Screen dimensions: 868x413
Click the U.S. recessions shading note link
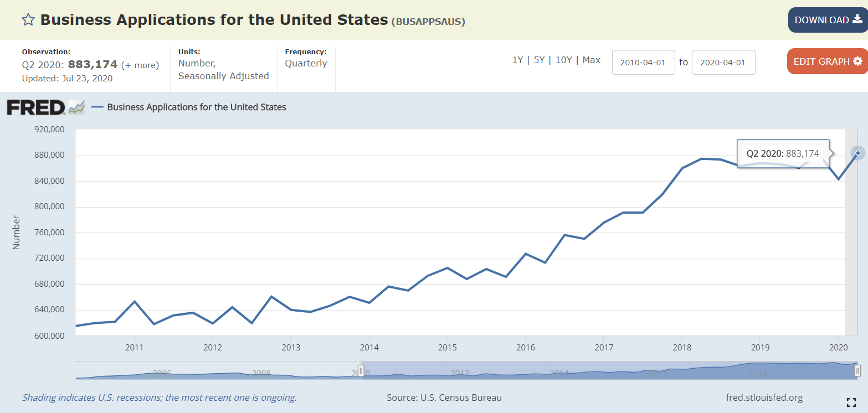(x=160, y=397)
